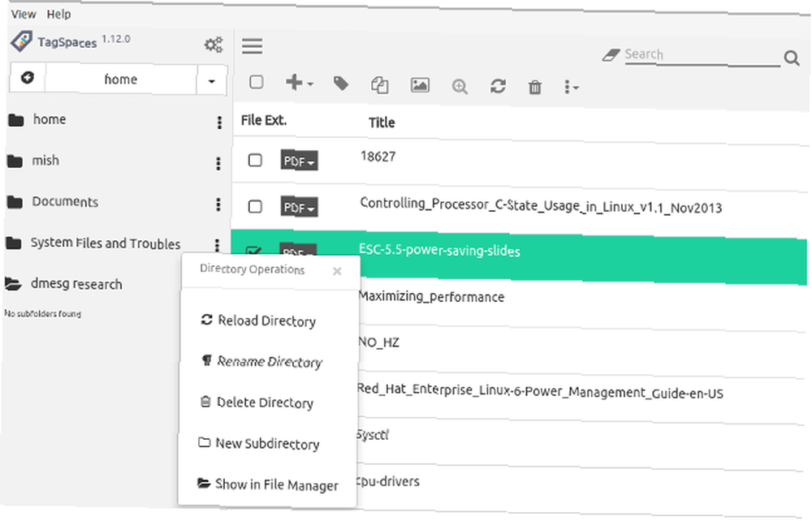Screen dimensions: 812x521
Task: Click the copy files icon
Action: pyautogui.click(x=379, y=85)
